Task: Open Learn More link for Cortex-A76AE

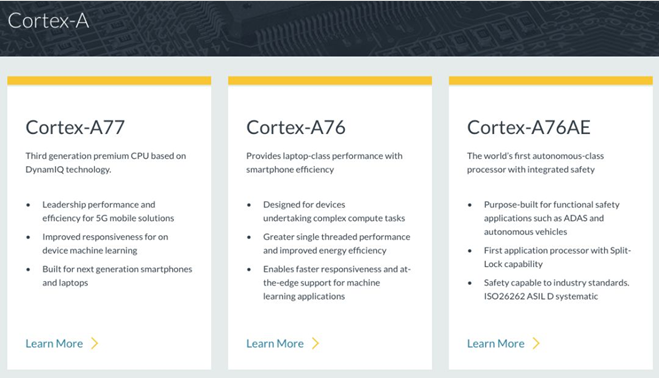Action: tap(496, 344)
